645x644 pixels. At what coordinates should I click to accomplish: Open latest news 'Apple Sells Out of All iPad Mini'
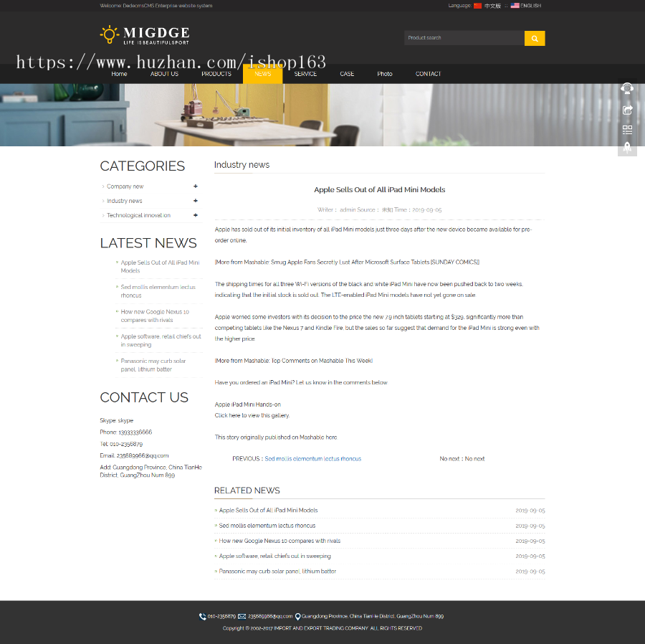point(160,267)
